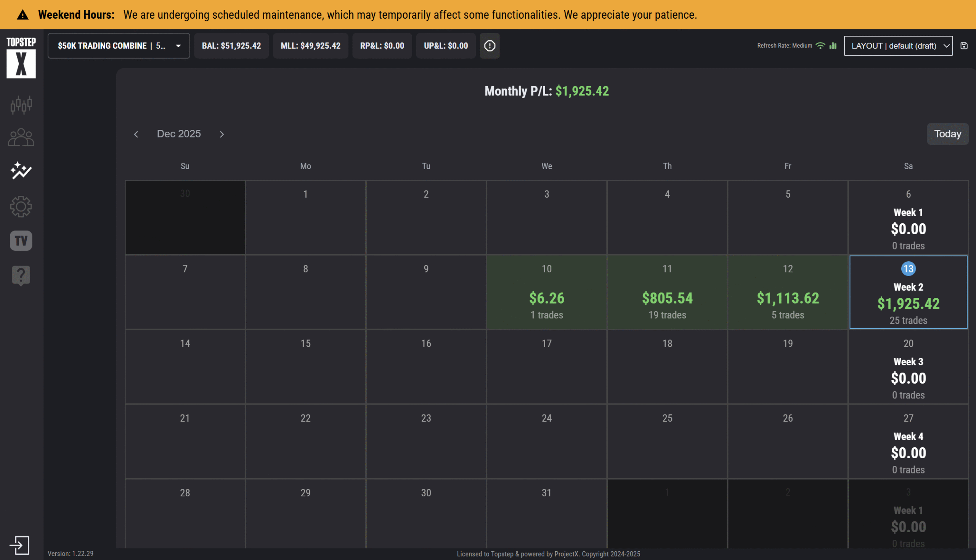Go to next month with right chevron

[222, 134]
